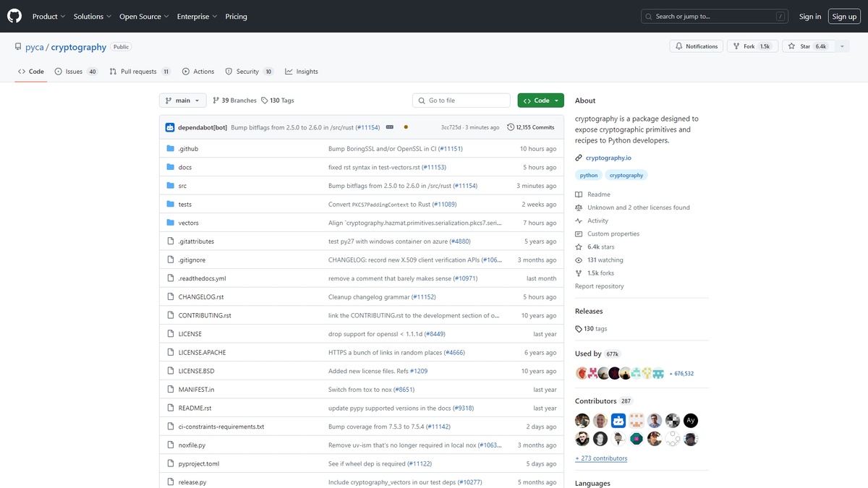Click file icon beside pyproject.toml
This screenshot has width=868, height=488.
coord(171,464)
